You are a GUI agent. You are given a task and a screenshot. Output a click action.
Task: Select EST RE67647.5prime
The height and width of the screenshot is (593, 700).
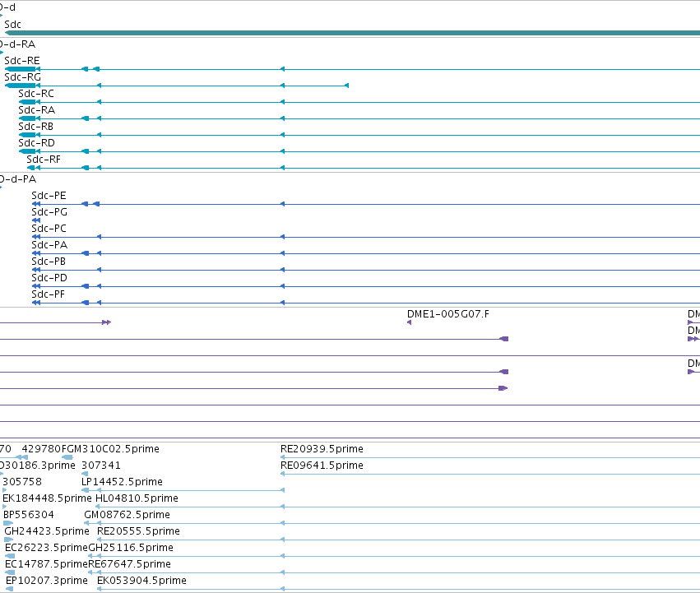click(129, 564)
